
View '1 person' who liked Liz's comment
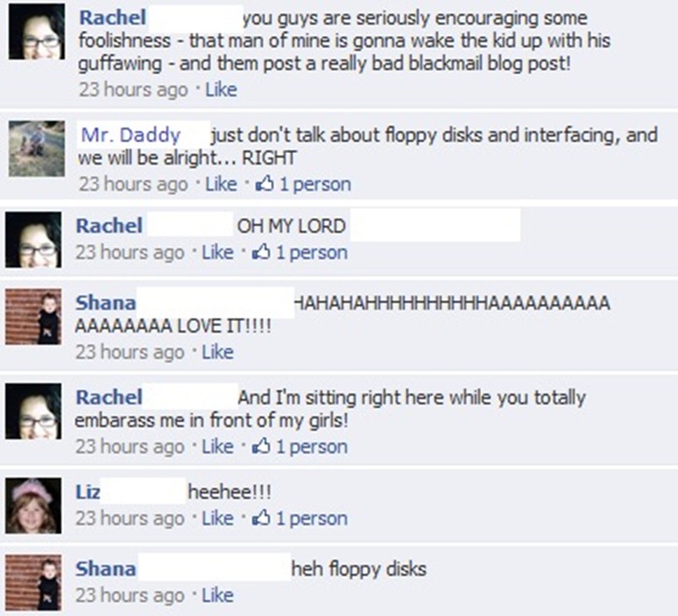point(312,518)
